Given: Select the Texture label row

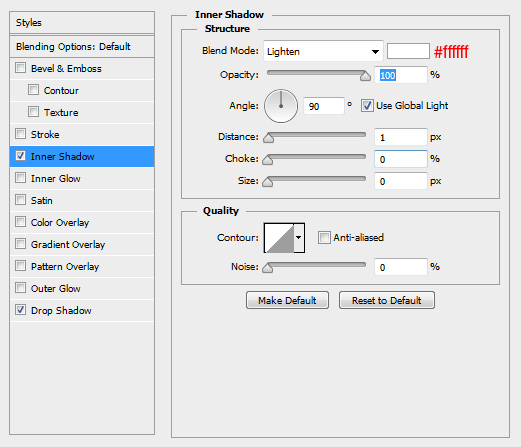Looking at the screenshot, I should pos(82,112).
